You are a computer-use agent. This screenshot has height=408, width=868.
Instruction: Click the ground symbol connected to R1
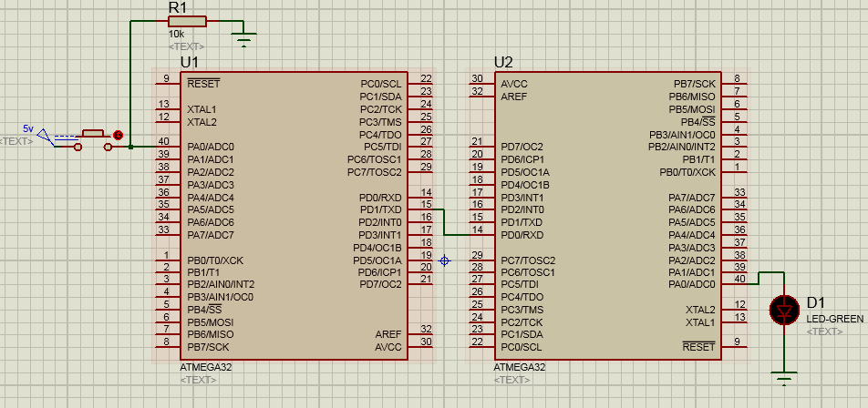pos(243,39)
